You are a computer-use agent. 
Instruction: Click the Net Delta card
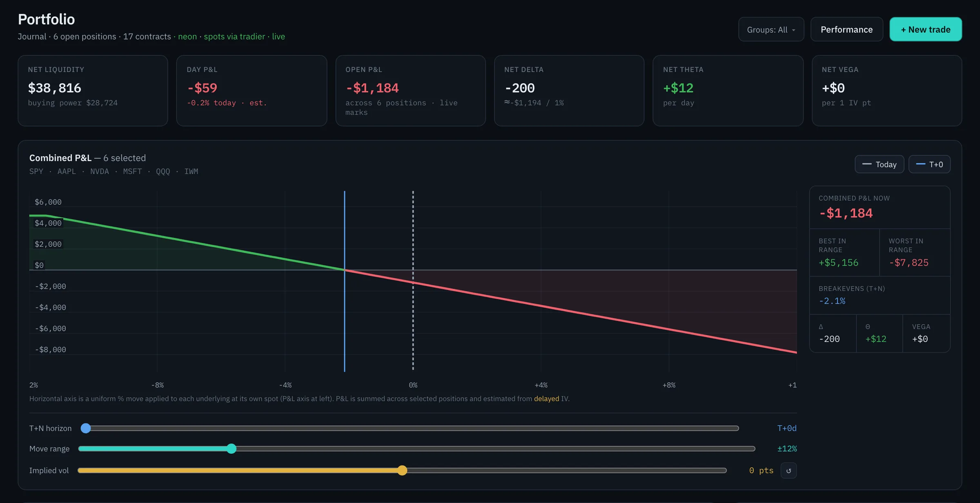point(569,91)
